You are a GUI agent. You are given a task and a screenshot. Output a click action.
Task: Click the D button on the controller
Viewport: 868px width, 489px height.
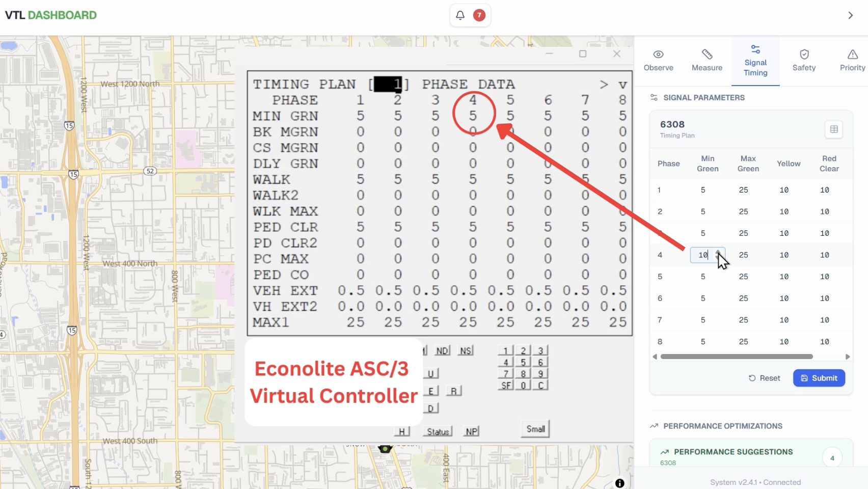pyautogui.click(x=431, y=408)
